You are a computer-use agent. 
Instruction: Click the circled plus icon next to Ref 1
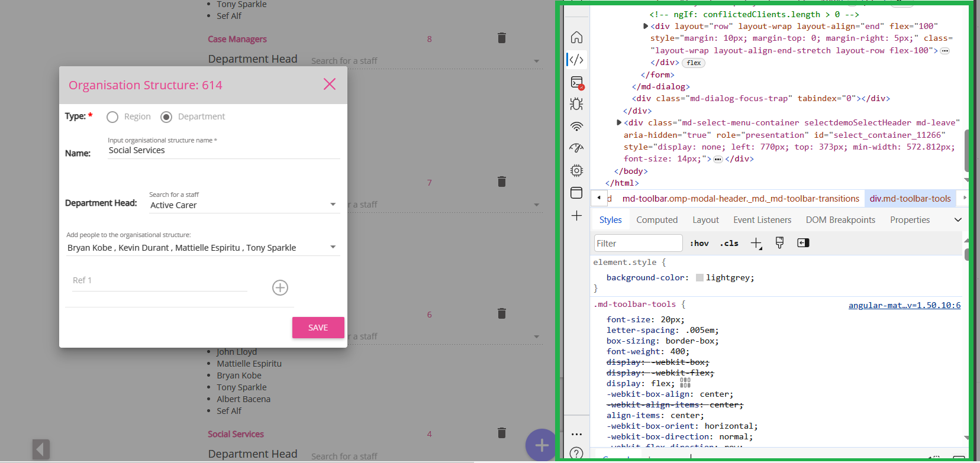coord(280,288)
